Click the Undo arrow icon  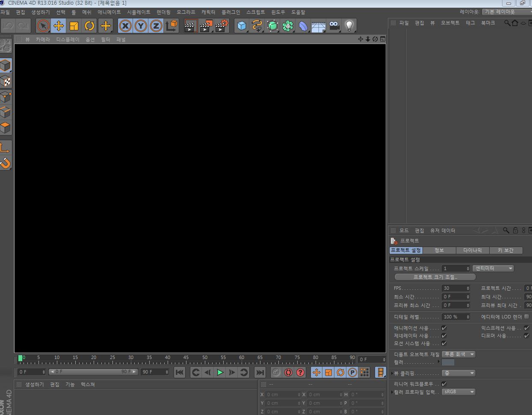click(9, 26)
